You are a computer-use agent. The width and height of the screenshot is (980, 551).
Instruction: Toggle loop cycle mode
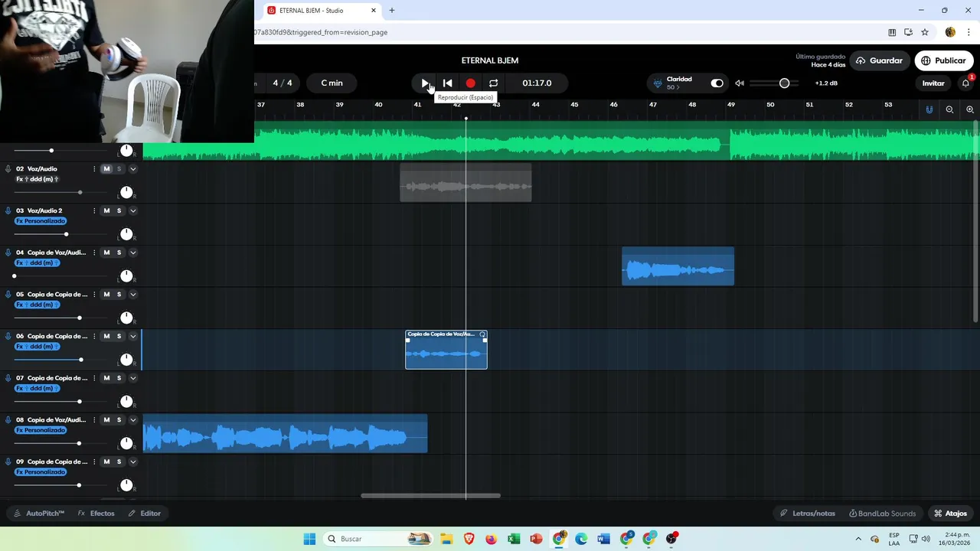tap(493, 83)
